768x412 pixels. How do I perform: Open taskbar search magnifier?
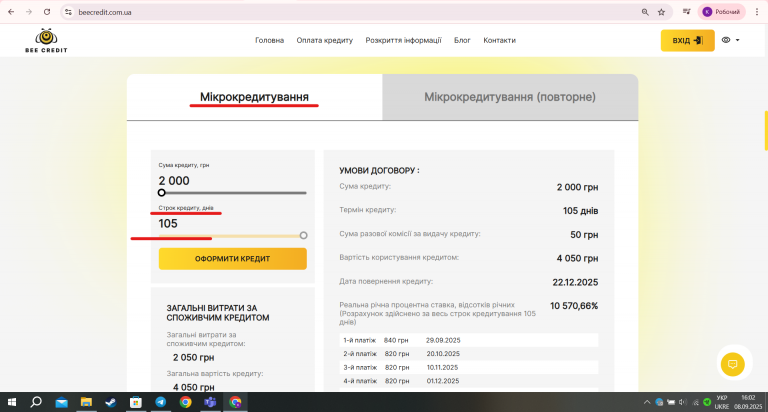[x=36, y=402]
